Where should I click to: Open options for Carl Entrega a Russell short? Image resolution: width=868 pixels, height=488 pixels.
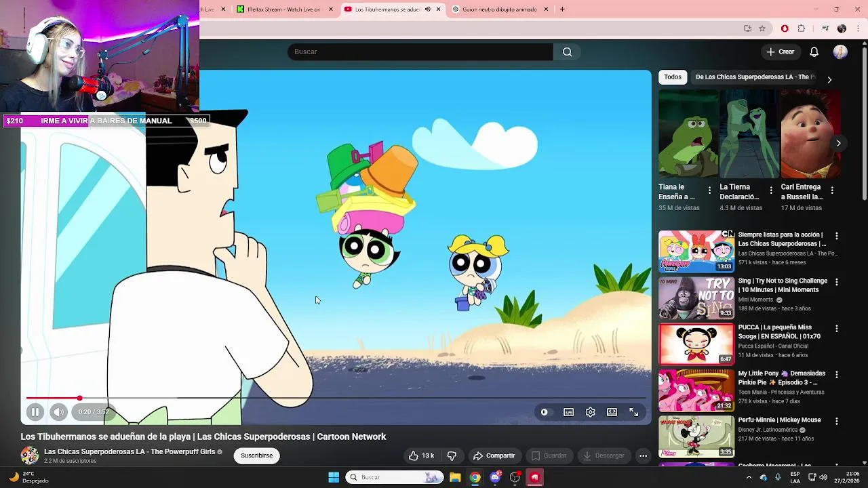click(832, 190)
